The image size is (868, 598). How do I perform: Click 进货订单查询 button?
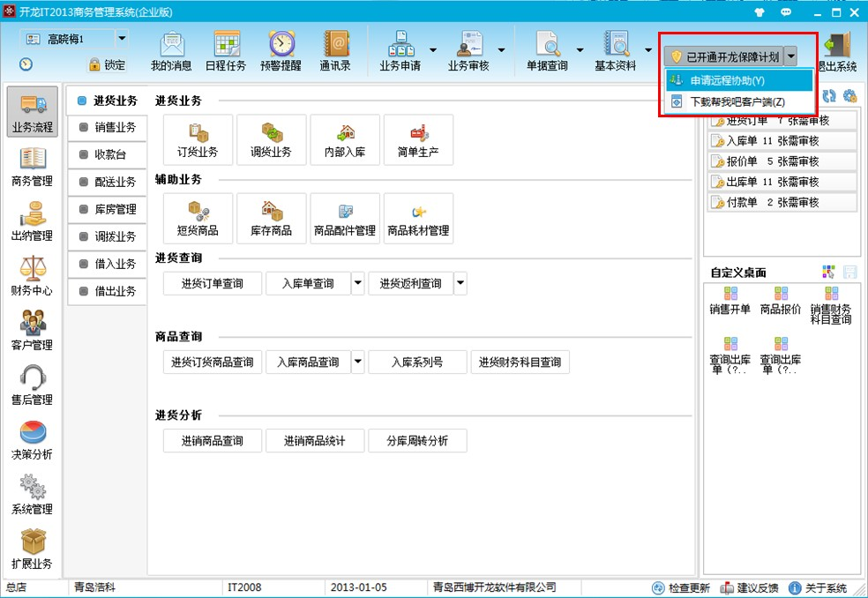[x=213, y=283]
